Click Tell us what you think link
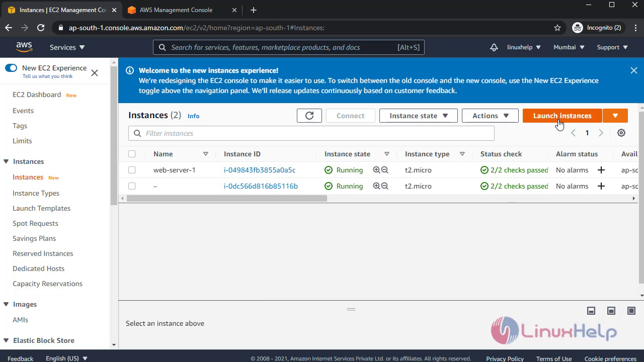The height and width of the screenshot is (362, 644). [47, 76]
